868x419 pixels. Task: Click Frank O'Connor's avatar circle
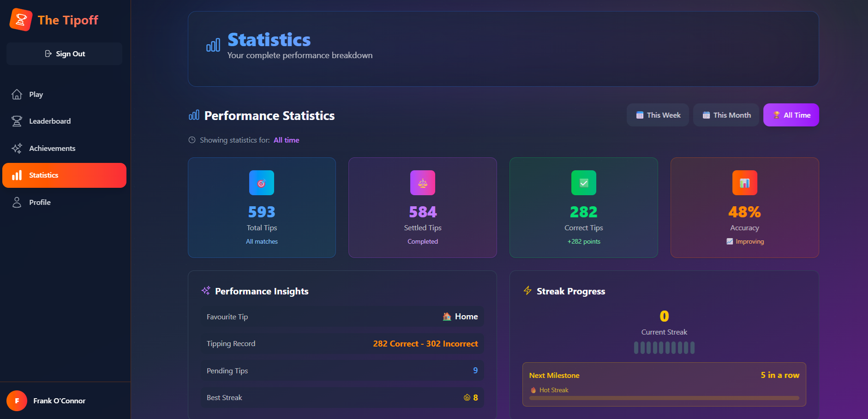click(x=17, y=401)
